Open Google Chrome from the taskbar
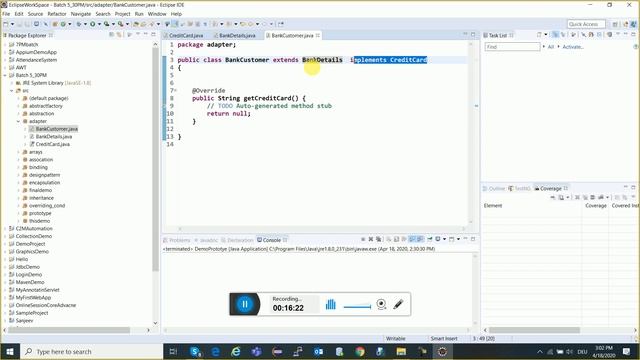This screenshot has width=640, height=360. [x=360, y=351]
